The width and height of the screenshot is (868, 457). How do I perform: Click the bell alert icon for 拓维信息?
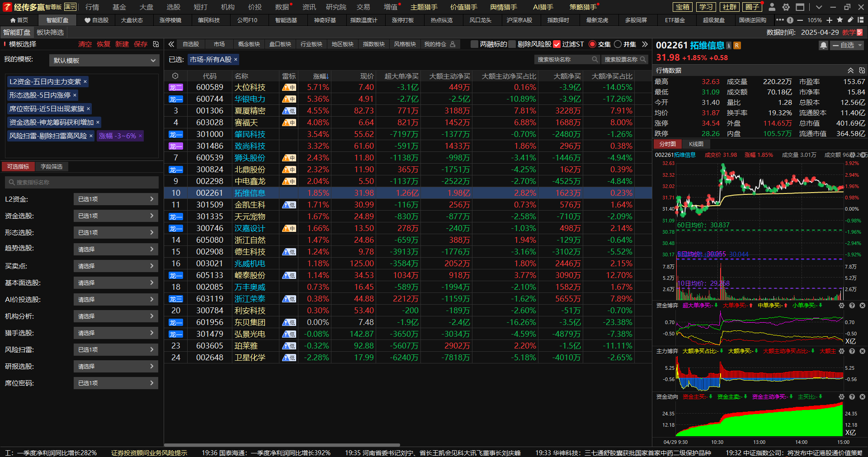click(x=823, y=45)
